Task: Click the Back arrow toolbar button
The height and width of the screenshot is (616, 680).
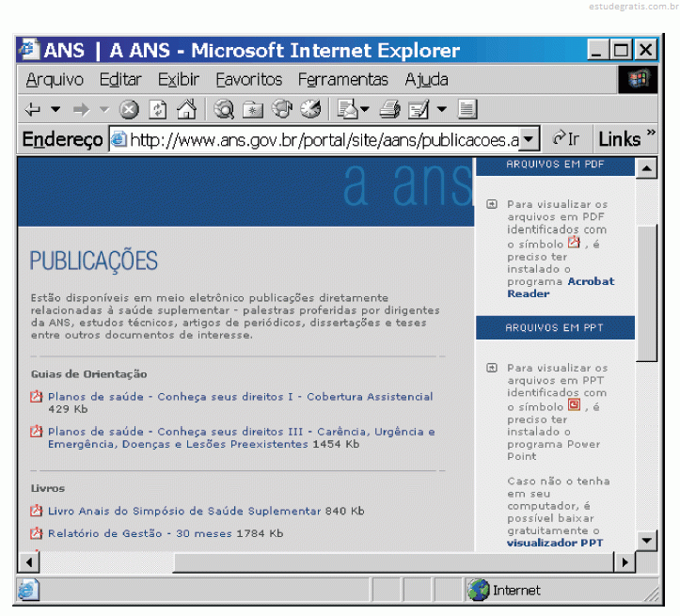Action: click(x=33, y=110)
